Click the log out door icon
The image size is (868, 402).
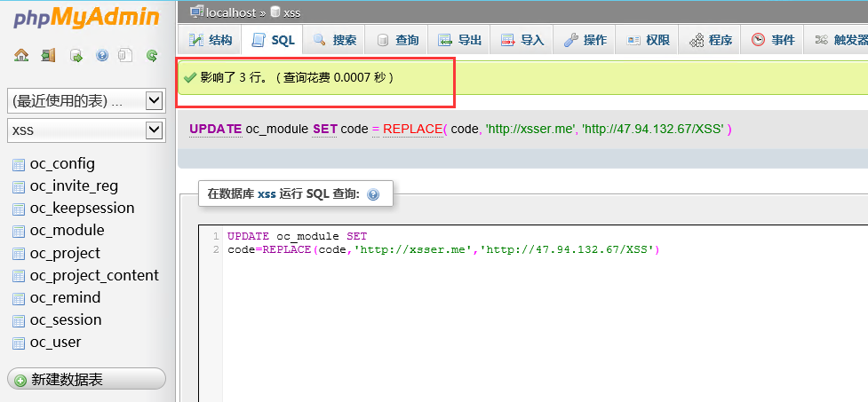click(49, 55)
